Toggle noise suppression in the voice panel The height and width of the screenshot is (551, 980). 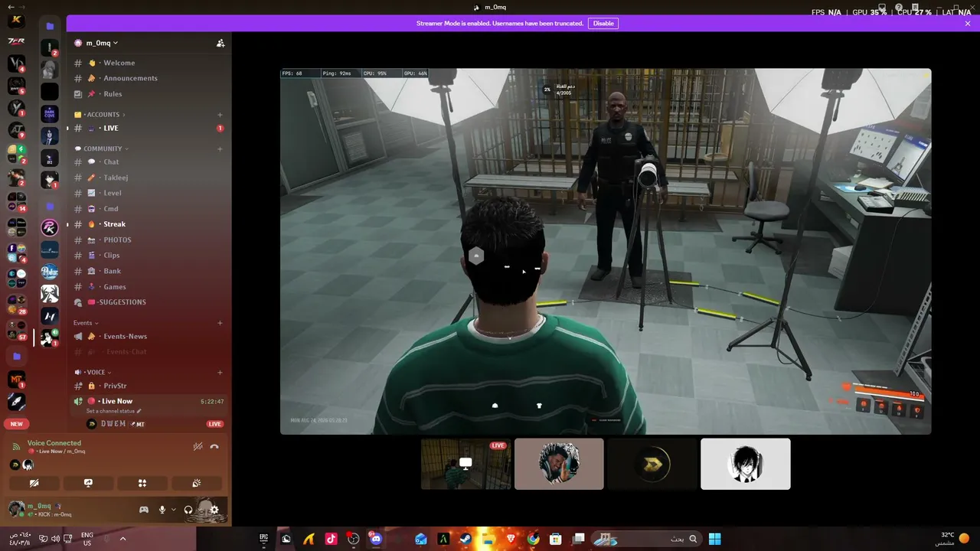198,446
